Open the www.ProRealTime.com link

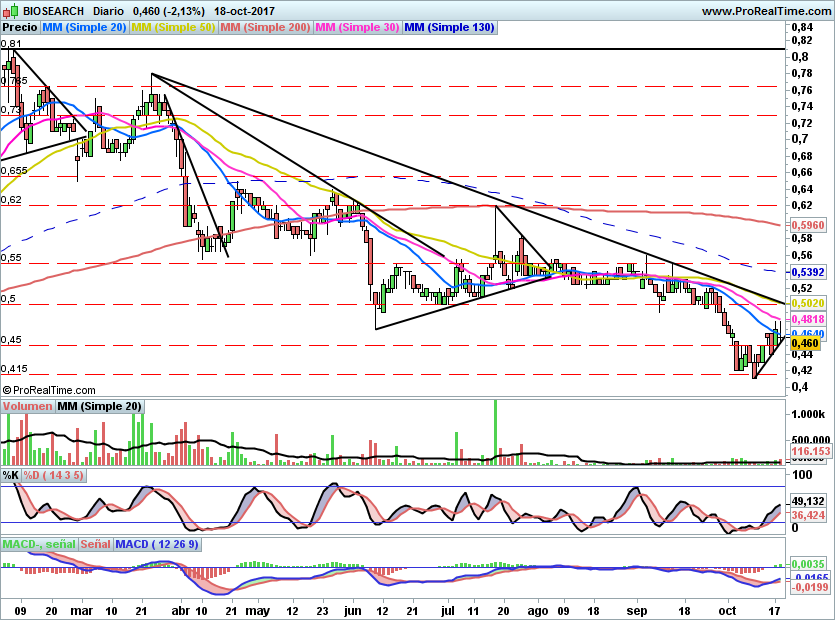pos(766,11)
